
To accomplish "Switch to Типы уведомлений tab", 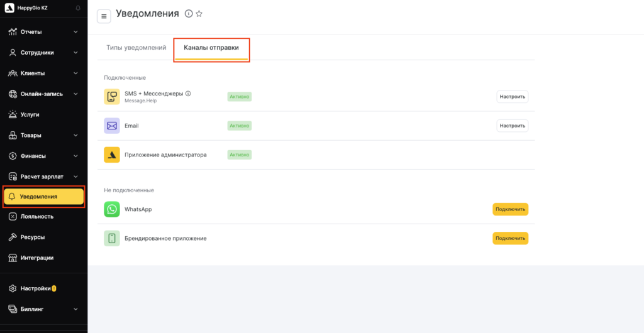I will (x=136, y=48).
